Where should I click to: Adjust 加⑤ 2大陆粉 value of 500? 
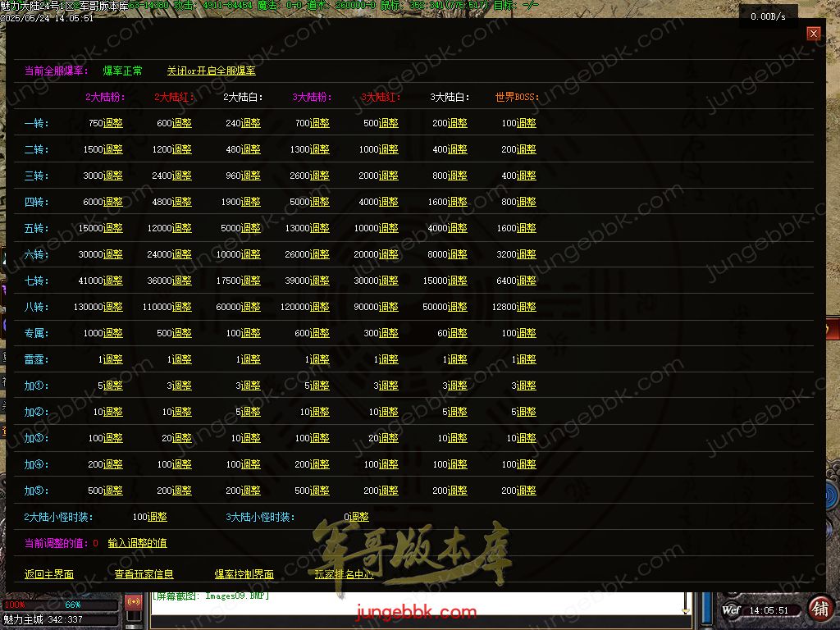113,491
